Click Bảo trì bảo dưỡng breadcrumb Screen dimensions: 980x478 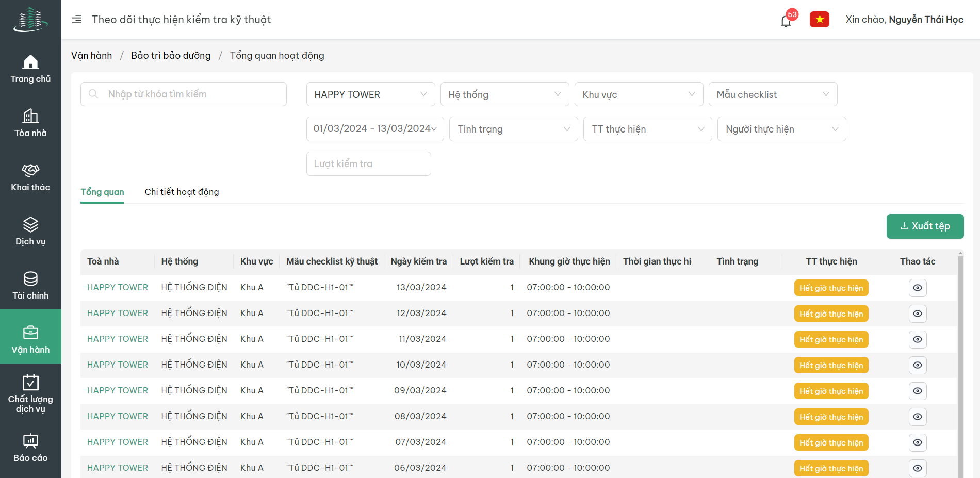coord(171,55)
